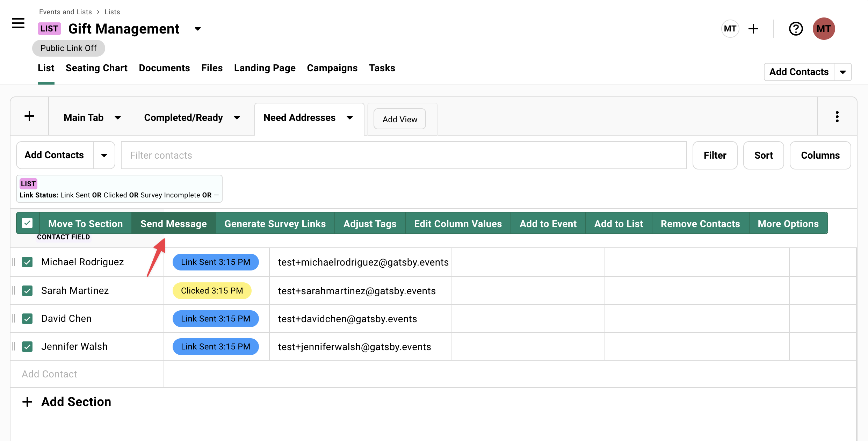Viewport: 868px width, 441px height.
Task: Focus the Filter contacts search field
Action: (404, 155)
